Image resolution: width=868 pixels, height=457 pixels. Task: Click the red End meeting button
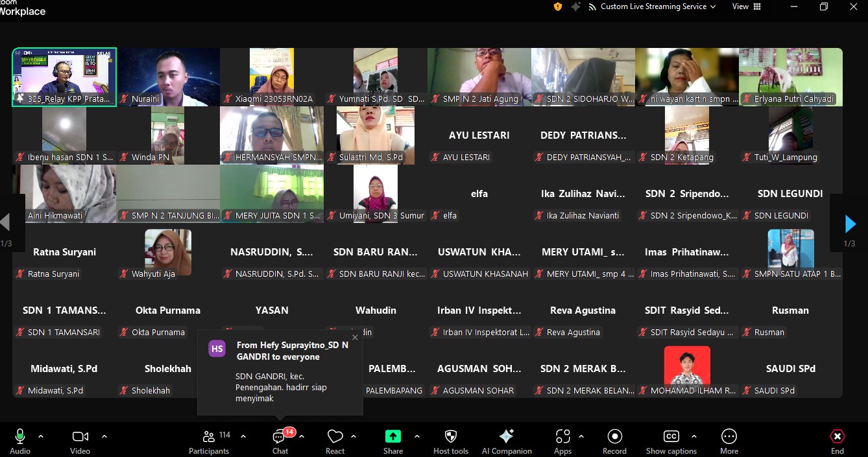pos(838,437)
